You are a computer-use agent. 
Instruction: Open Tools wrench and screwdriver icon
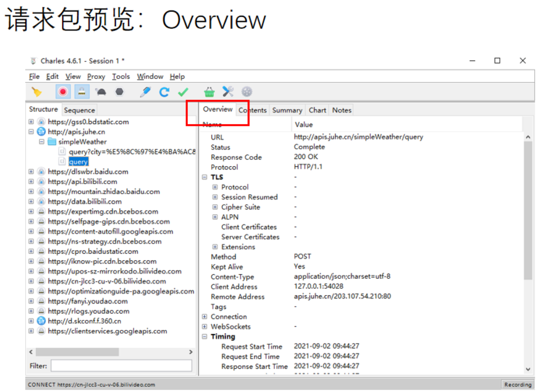(x=228, y=92)
